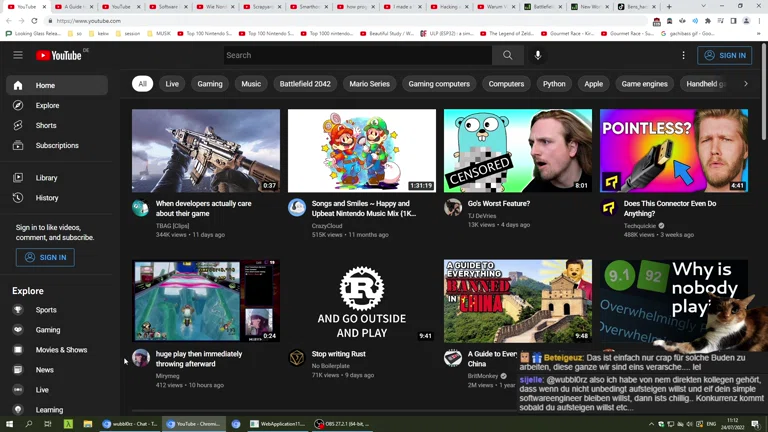
Task: Click the Chrome address bar
Action: pos(343,21)
